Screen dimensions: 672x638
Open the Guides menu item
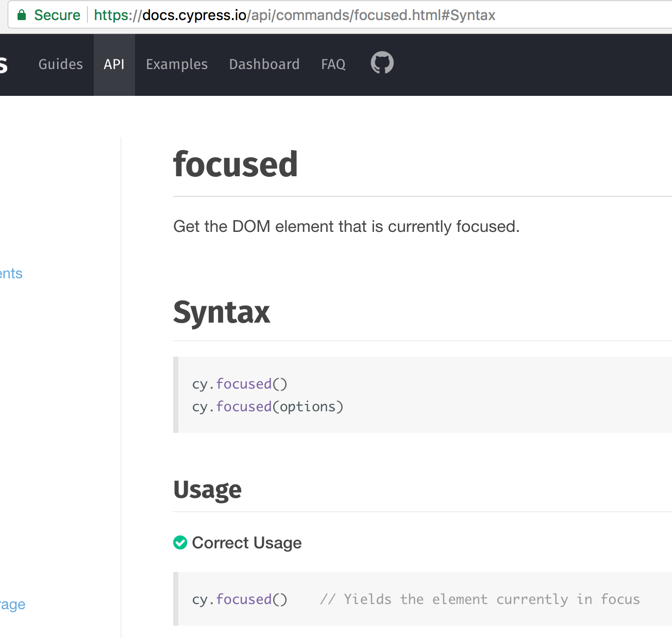61,64
